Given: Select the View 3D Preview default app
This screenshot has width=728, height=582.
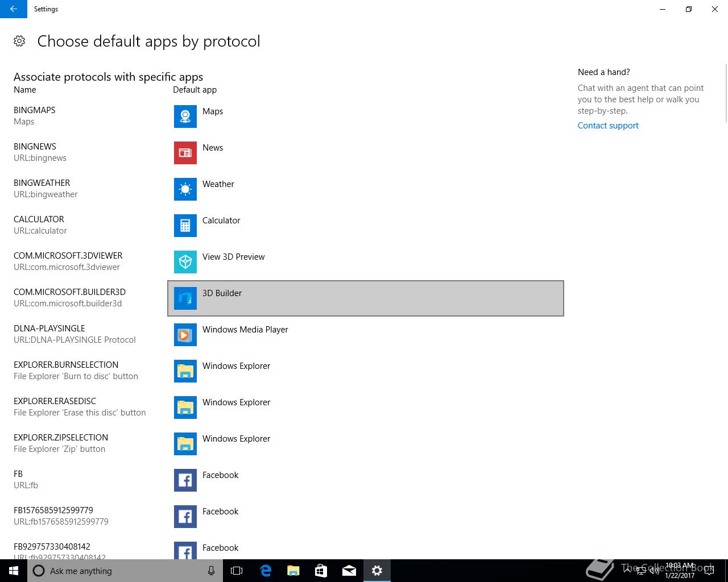Looking at the screenshot, I should coord(366,262).
